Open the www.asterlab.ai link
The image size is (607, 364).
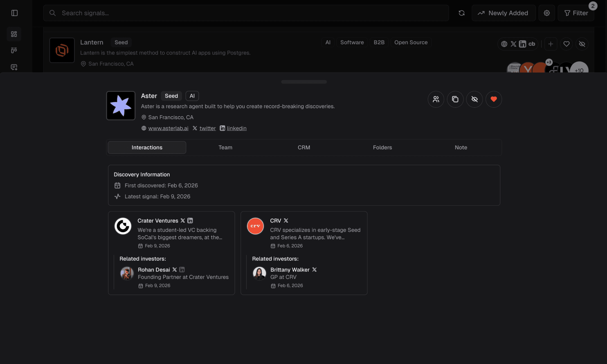click(168, 128)
